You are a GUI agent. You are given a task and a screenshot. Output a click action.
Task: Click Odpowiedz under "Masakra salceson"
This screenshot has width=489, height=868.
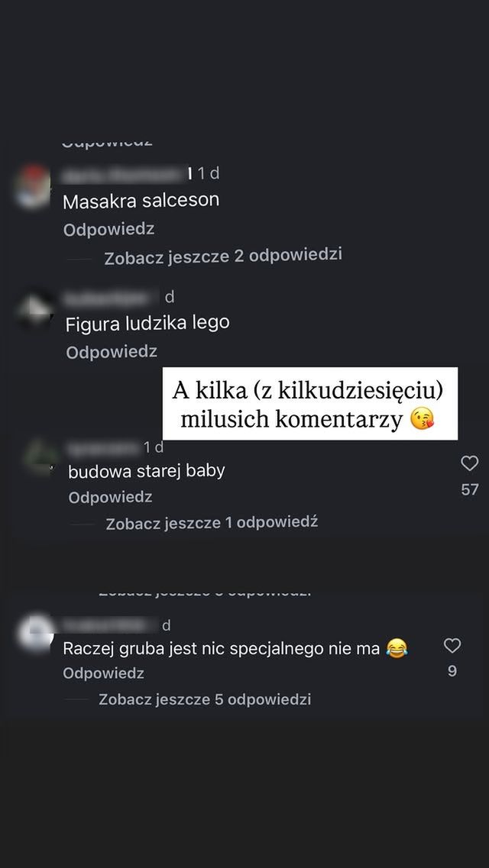coord(108,230)
